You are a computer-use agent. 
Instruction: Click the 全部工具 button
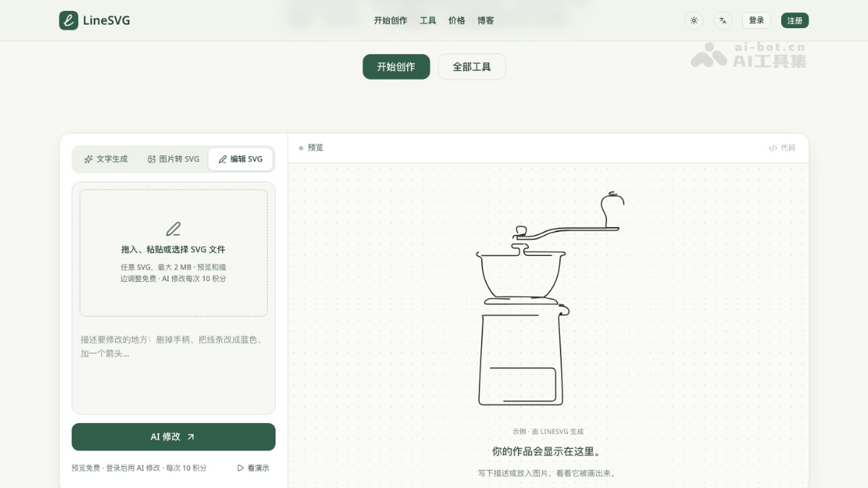(472, 67)
